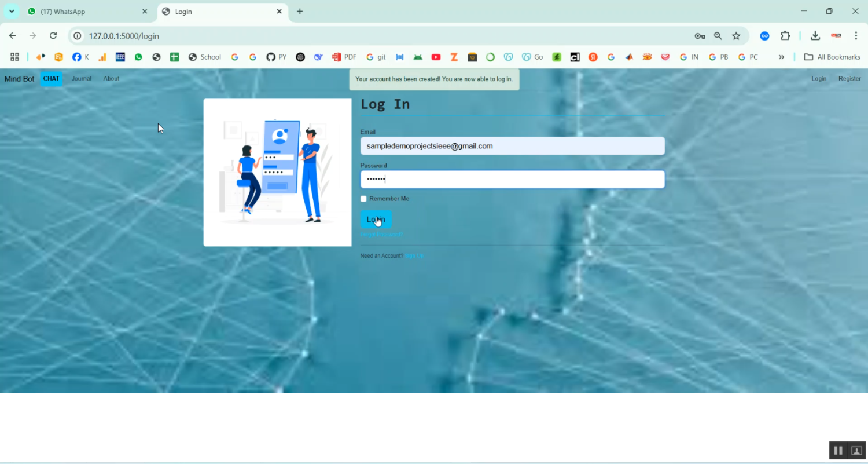
Task: Open Chrome's three-dot menu
Action: tap(856, 36)
